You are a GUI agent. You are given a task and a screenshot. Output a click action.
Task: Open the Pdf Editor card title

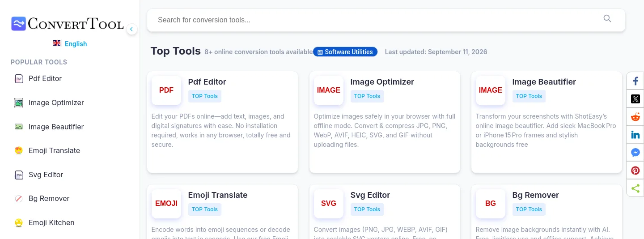coord(207,82)
